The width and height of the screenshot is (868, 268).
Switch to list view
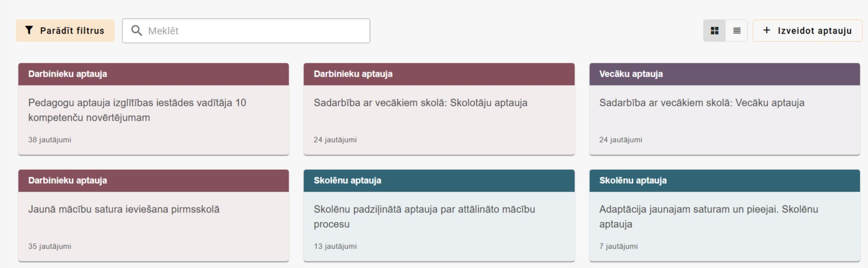coord(736,31)
